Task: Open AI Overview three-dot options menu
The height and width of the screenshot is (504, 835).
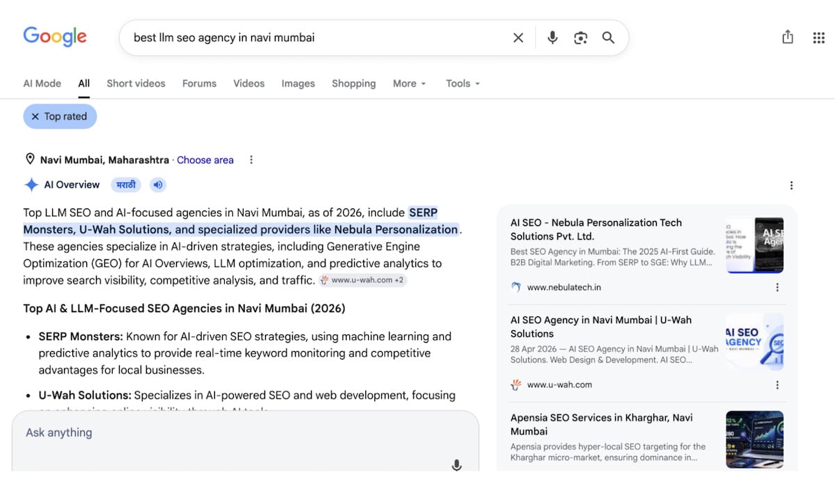Action: (x=791, y=186)
